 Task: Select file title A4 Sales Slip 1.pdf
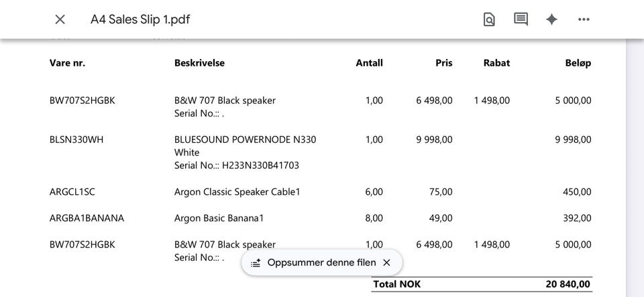[140, 19]
